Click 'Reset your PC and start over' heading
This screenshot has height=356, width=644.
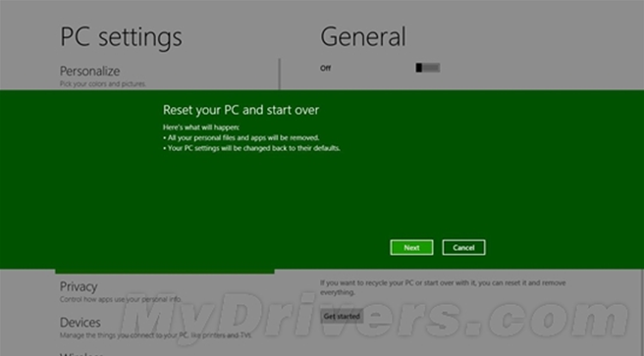[241, 110]
